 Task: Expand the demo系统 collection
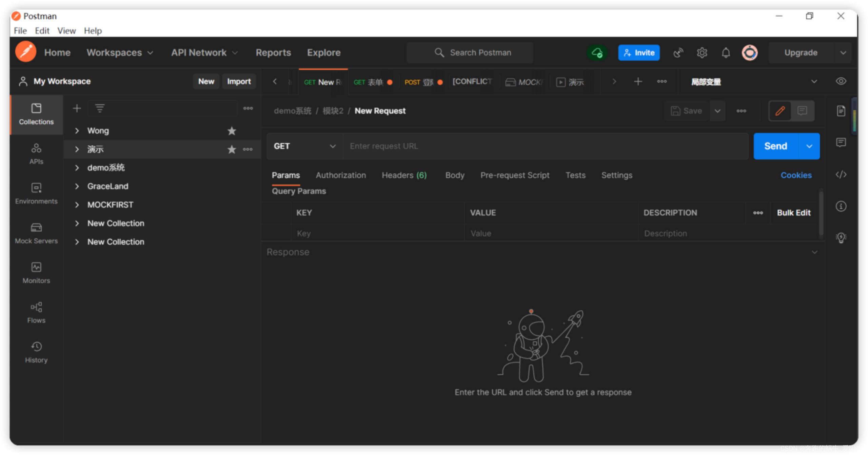[77, 168]
